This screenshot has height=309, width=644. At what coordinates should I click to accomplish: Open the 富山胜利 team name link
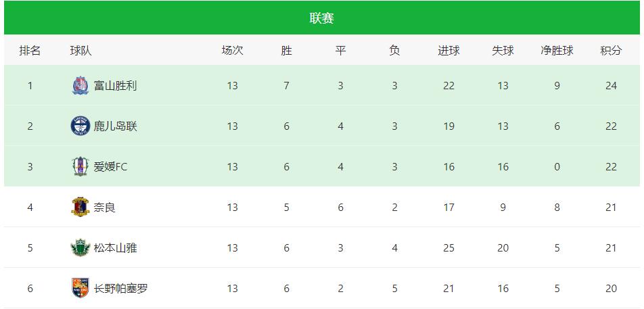coord(116,86)
